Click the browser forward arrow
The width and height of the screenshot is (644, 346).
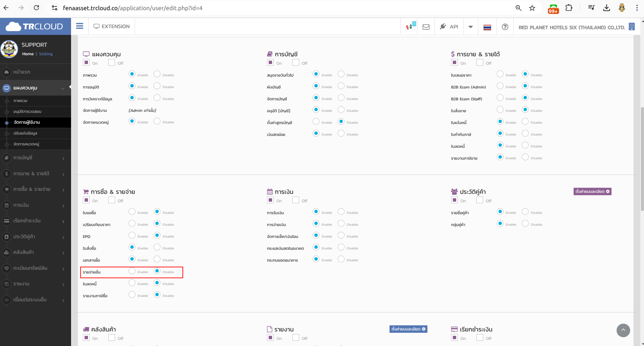(21, 8)
